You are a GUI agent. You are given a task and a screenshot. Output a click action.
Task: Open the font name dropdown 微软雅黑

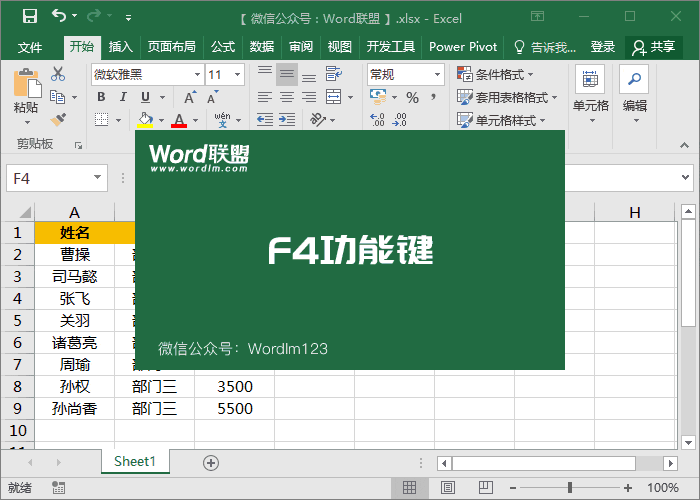pos(197,75)
